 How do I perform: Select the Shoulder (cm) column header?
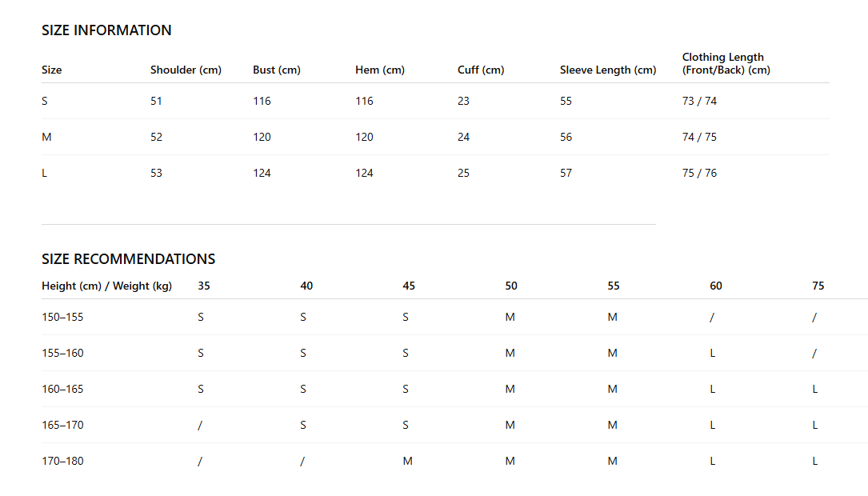(x=186, y=70)
